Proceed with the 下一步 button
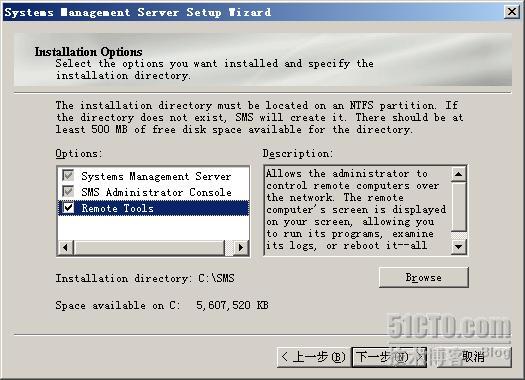This screenshot has width=525, height=380. coord(389,357)
